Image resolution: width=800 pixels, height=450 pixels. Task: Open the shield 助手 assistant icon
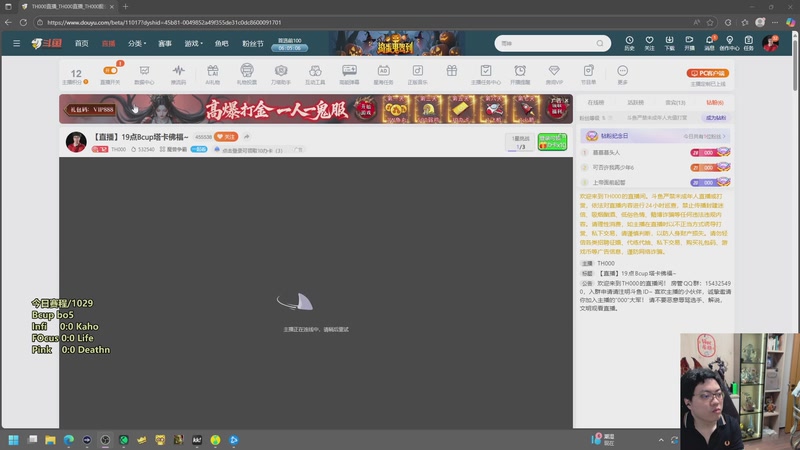[x=281, y=73]
